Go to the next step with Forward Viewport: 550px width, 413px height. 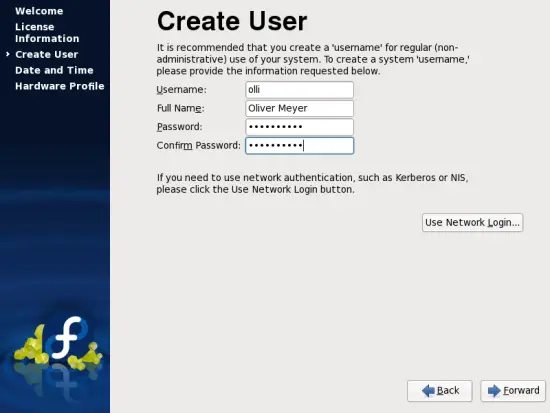(x=513, y=391)
